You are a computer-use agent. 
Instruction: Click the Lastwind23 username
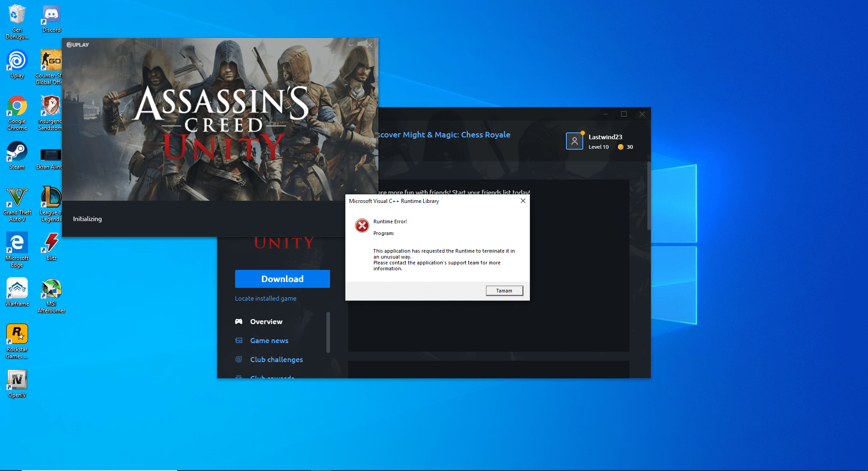coord(605,137)
